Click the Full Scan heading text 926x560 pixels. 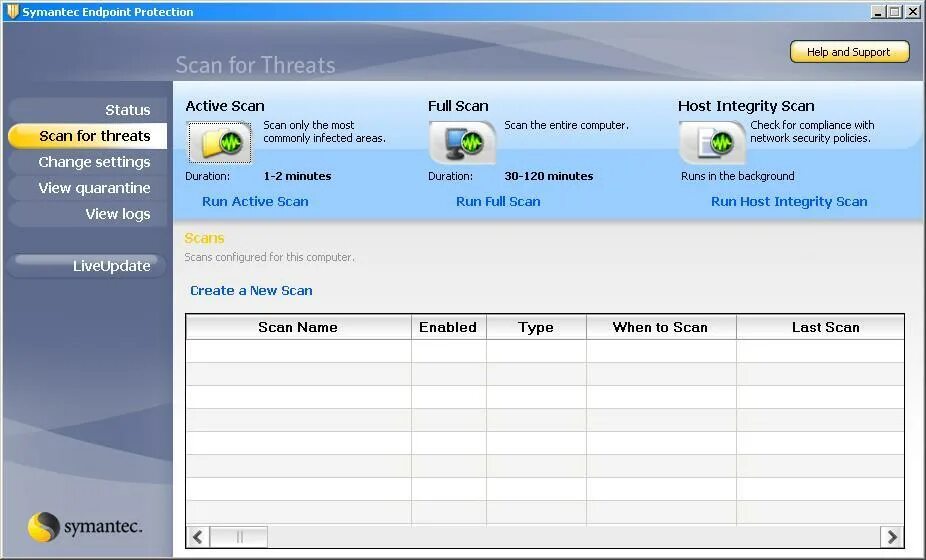coord(458,106)
